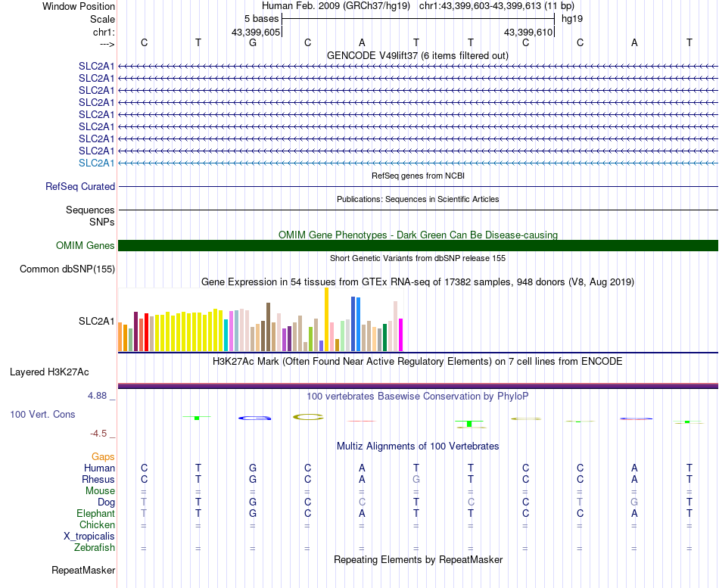Click the Scale label
The image size is (719, 588).
click(102, 19)
